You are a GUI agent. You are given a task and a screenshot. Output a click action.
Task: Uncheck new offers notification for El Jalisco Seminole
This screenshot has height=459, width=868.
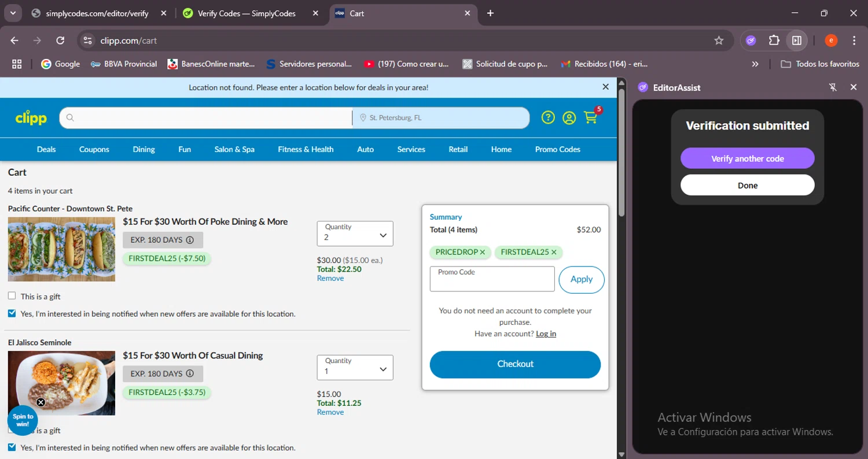[12, 447]
